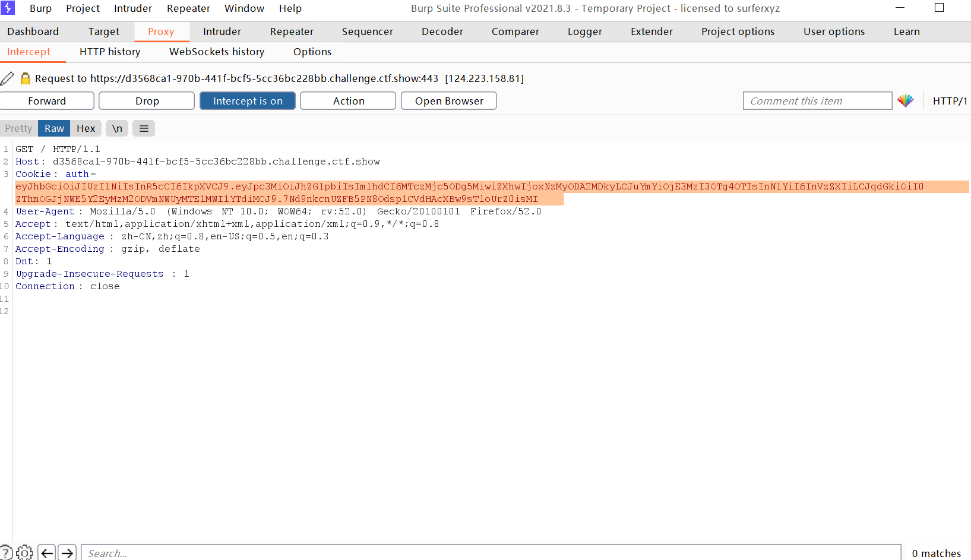971x560 pixels.
Task: Switch to the Dashboard tab
Action: pyautogui.click(x=33, y=31)
